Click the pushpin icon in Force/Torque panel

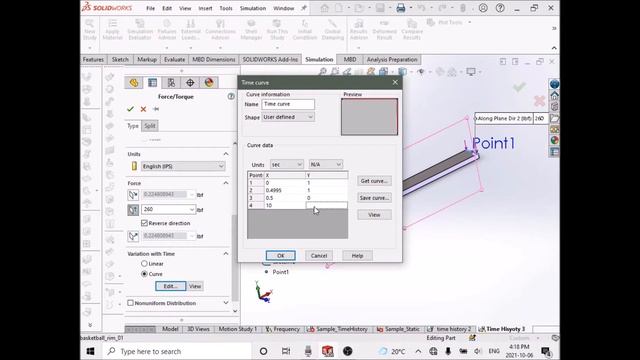point(156,109)
